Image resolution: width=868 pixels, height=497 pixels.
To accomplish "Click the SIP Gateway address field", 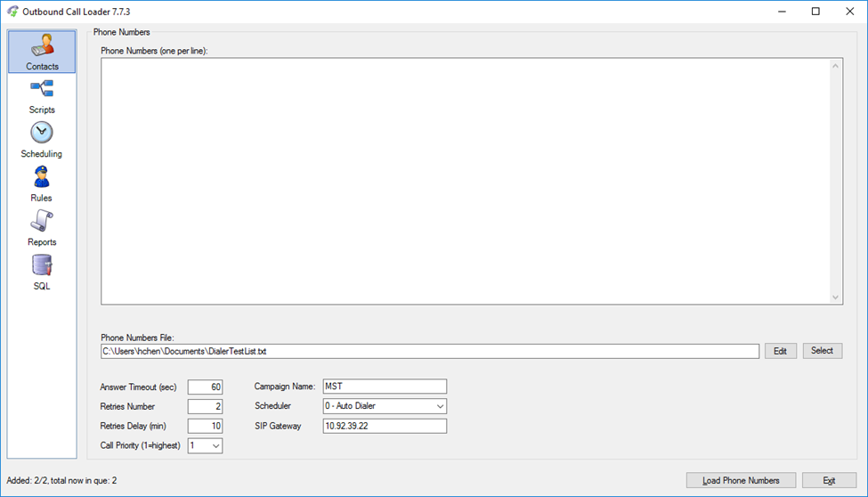I will pyautogui.click(x=385, y=426).
